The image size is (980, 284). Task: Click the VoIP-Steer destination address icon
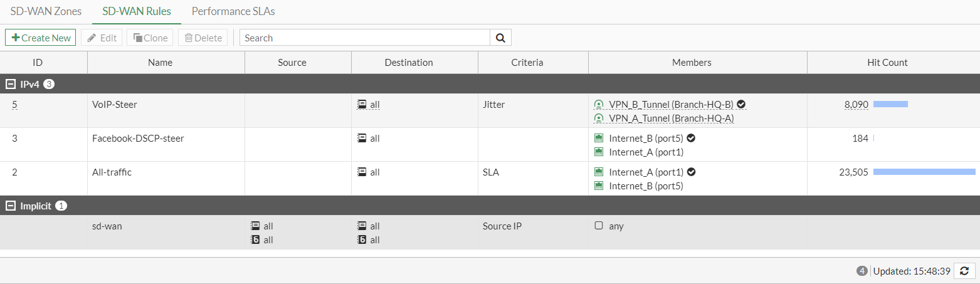(361, 105)
